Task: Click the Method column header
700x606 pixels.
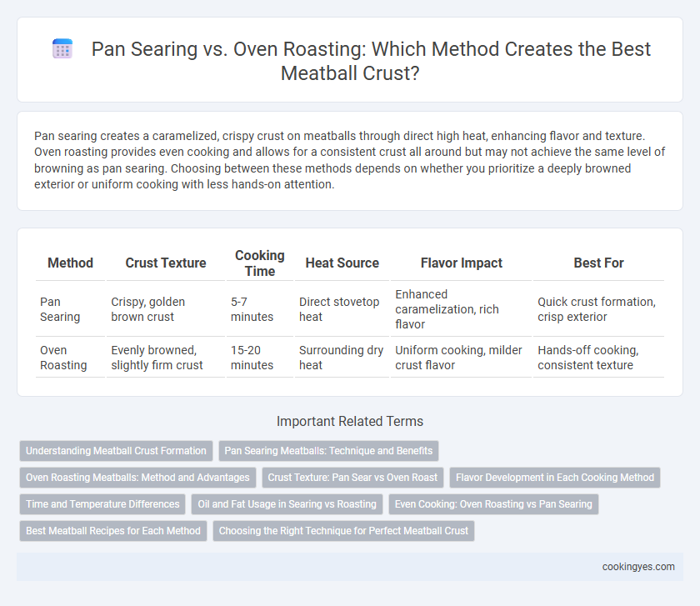Action: [x=71, y=263]
